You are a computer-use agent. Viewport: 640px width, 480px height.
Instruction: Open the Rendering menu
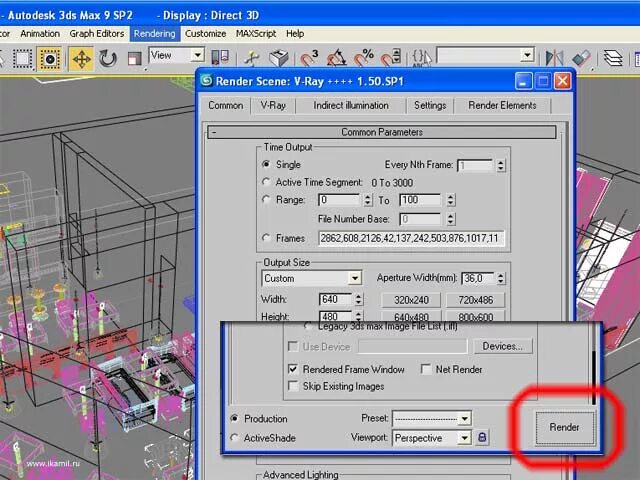[x=154, y=33]
